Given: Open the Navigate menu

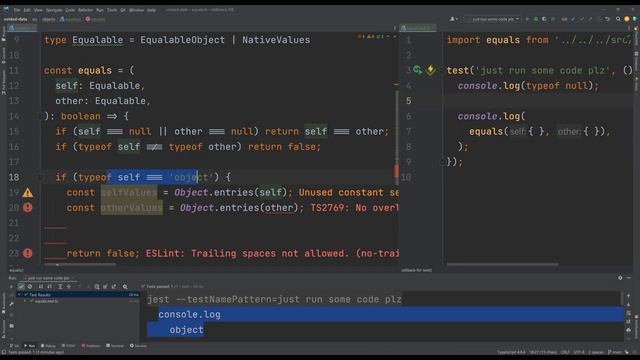Looking at the screenshot, I should pyautogui.click(x=54, y=10).
